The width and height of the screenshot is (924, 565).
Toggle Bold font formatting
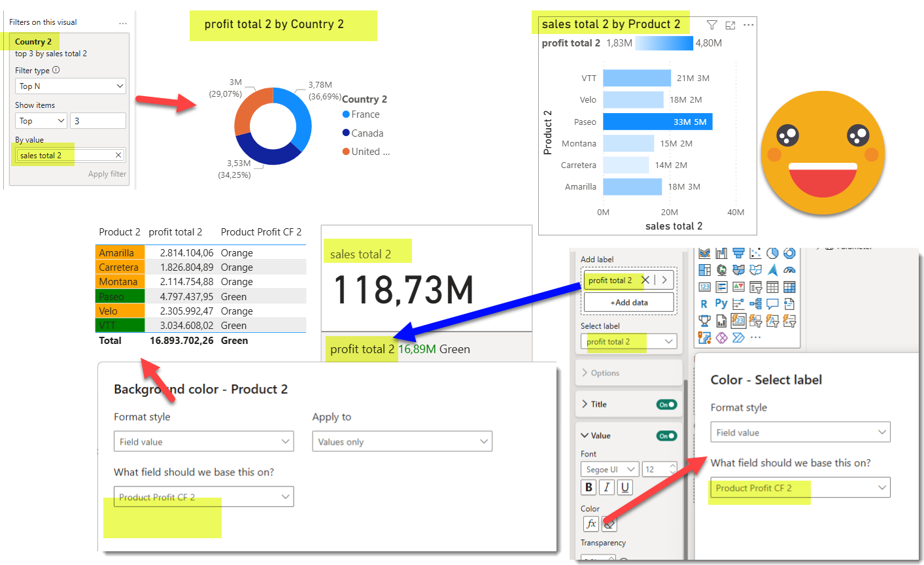click(589, 487)
